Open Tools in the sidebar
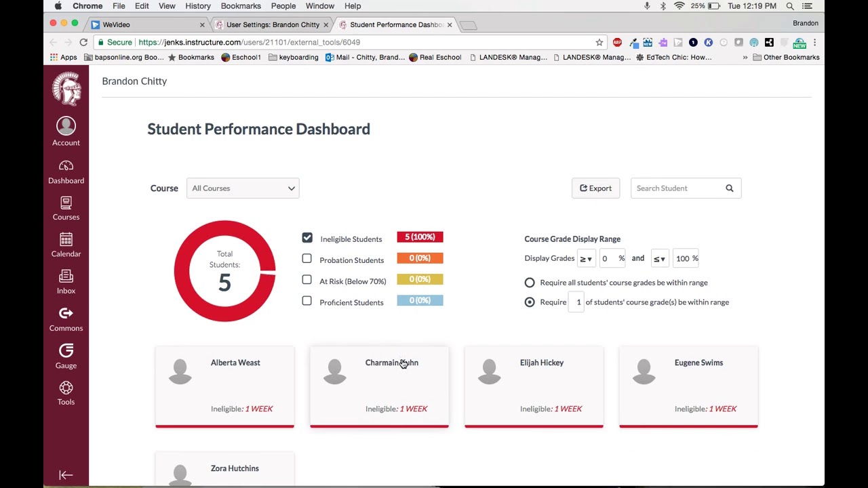This screenshot has width=868, height=488. [66, 393]
